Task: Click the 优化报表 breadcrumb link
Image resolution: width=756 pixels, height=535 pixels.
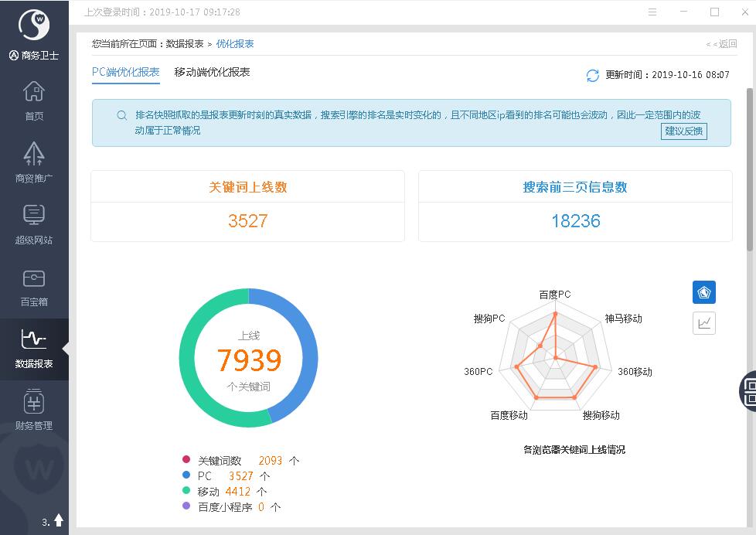Action: [235, 44]
